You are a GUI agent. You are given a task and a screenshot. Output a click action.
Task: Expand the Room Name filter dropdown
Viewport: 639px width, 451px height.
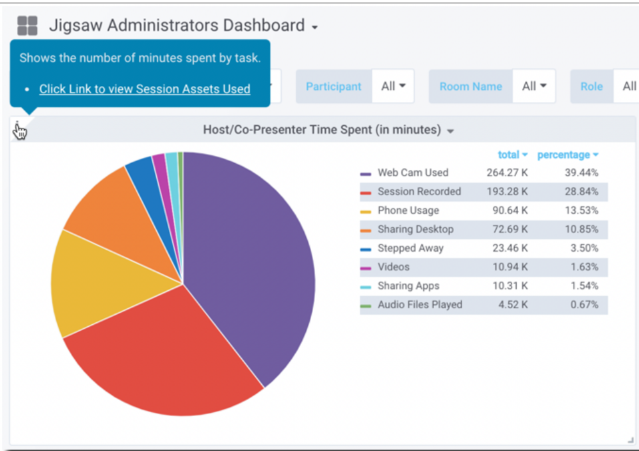pos(535,87)
